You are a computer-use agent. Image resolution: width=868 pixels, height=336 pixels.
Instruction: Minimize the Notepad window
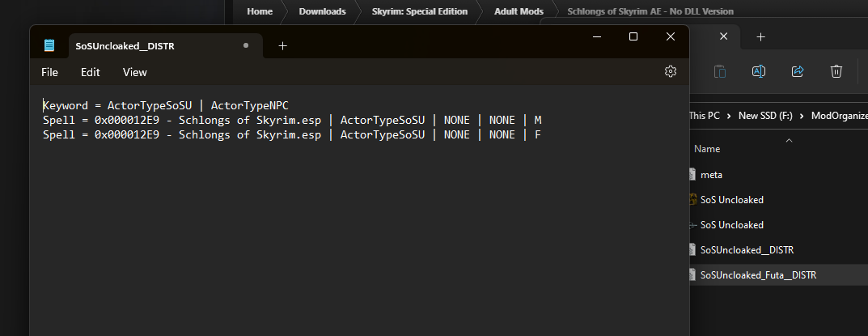[x=597, y=36]
